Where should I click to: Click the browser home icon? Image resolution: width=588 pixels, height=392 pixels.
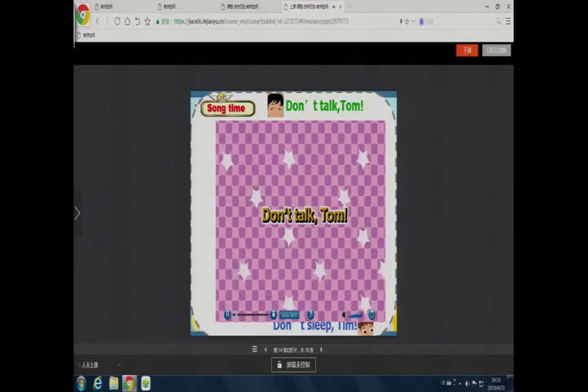[x=127, y=21]
